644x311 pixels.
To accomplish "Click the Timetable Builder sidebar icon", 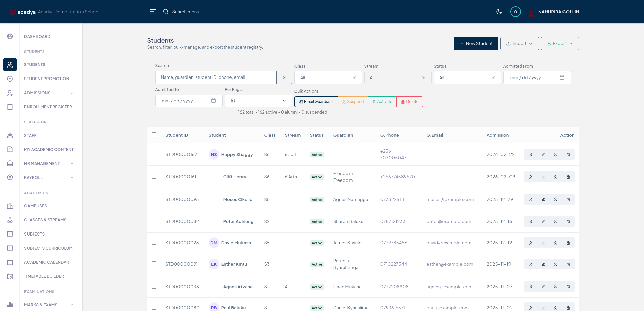I will point(10,276).
